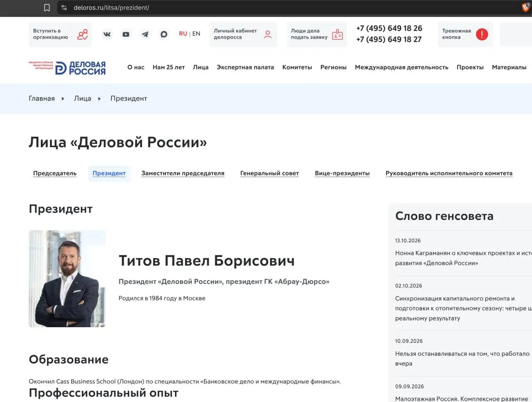
Task: Go to Лица breadcrumb link
Action: click(x=82, y=99)
